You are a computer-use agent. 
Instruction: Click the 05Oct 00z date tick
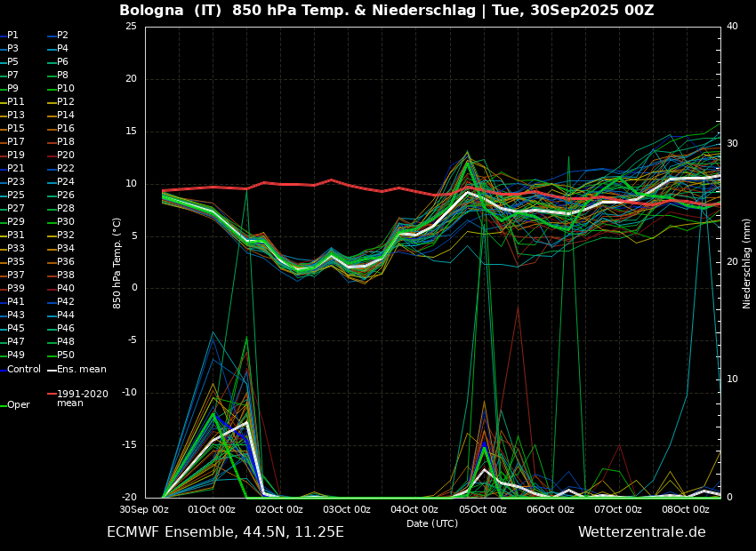click(482, 509)
